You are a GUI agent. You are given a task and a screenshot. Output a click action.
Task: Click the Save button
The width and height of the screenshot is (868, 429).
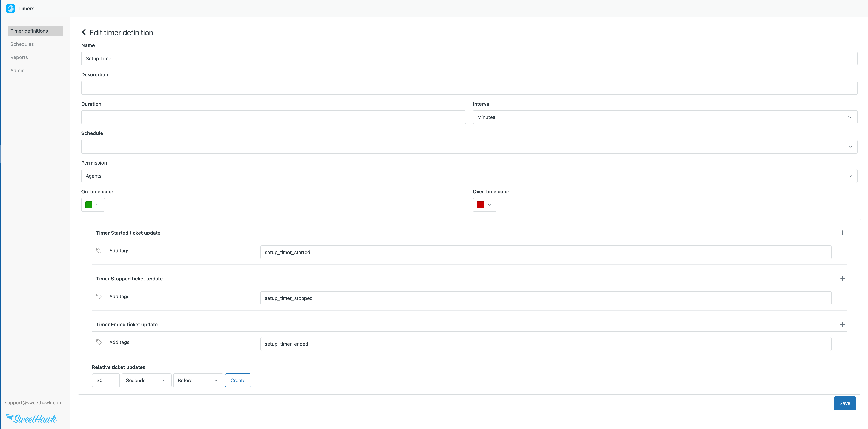(844, 403)
